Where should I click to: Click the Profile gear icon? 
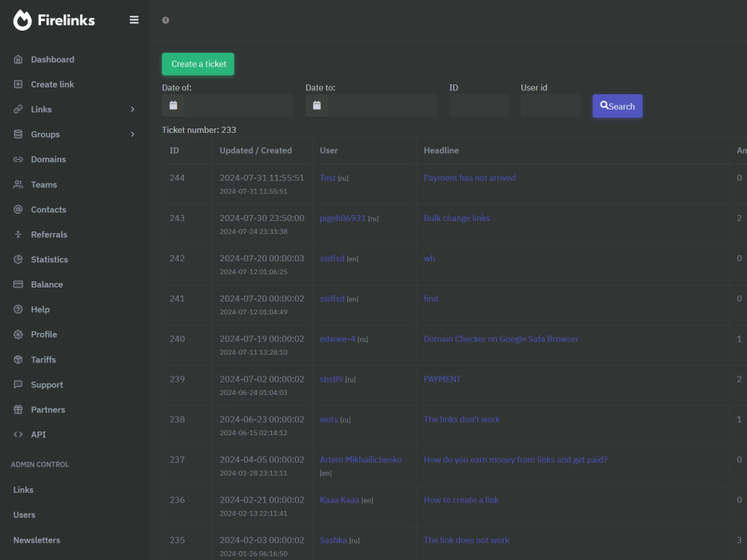coord(18,335)
